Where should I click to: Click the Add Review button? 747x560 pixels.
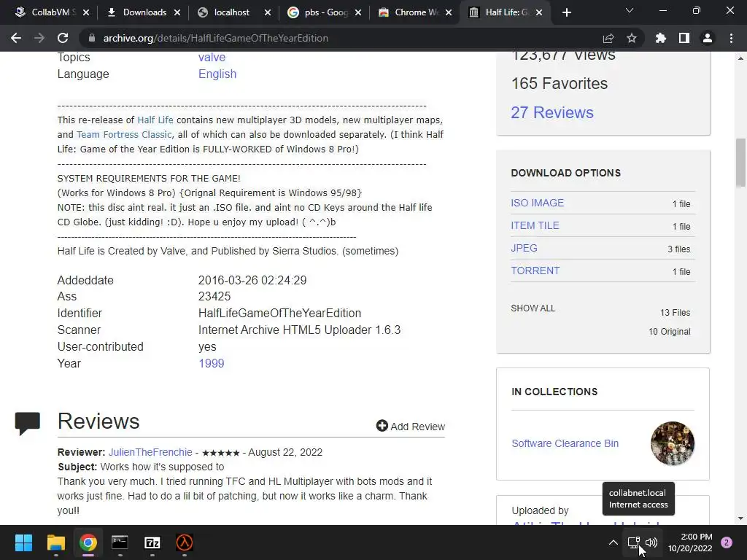click(x=410, y=426)
